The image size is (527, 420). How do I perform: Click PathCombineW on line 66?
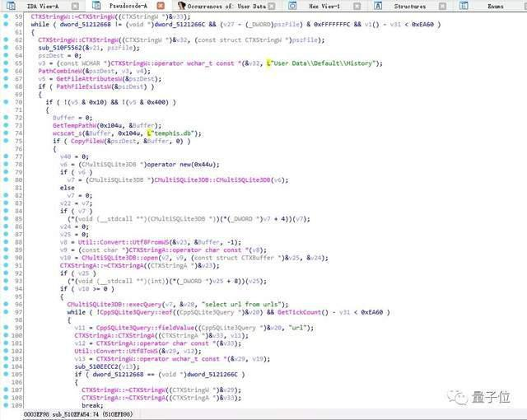pos(60,71)
